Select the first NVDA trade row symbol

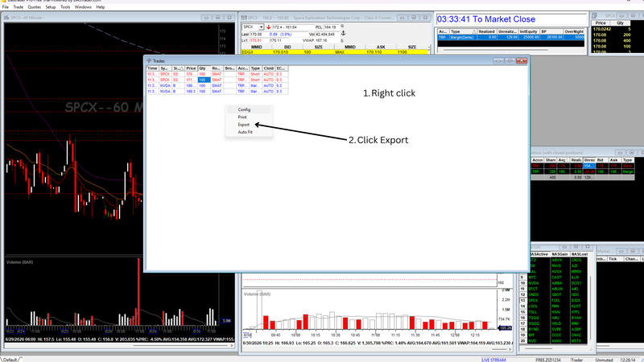pyautogui.click(x=165, y=86)
